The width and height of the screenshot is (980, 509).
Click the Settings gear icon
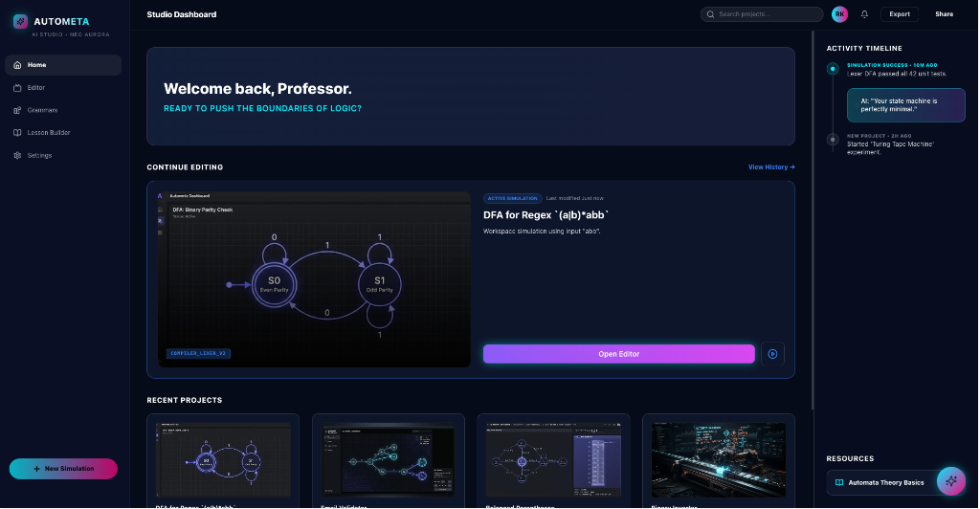click(17, 156)
